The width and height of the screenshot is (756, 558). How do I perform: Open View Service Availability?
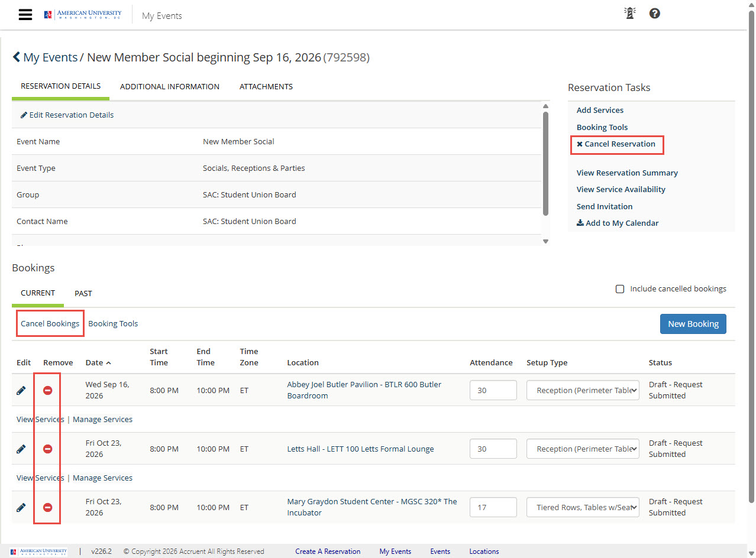click(x=621, y=190)
